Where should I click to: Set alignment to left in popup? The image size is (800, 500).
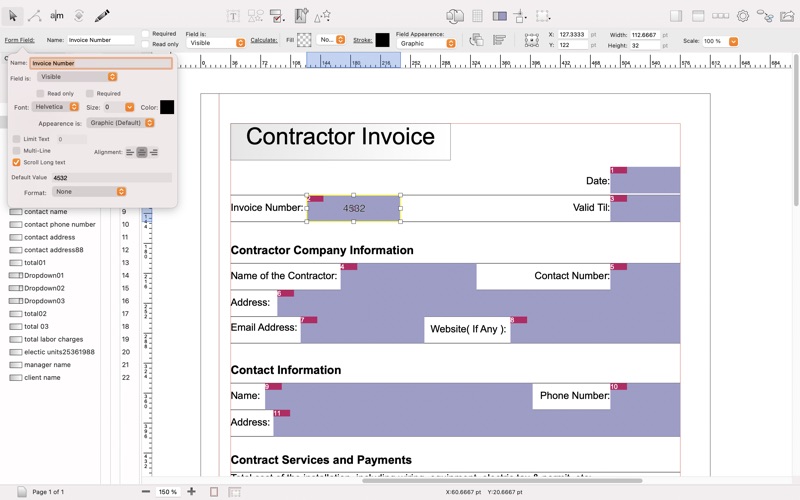[x=130, y=152]
